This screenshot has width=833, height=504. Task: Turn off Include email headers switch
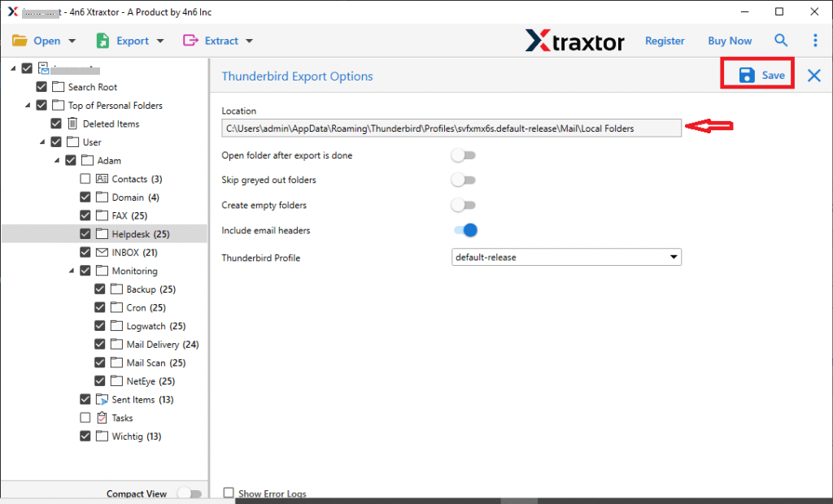click(464, 231)
